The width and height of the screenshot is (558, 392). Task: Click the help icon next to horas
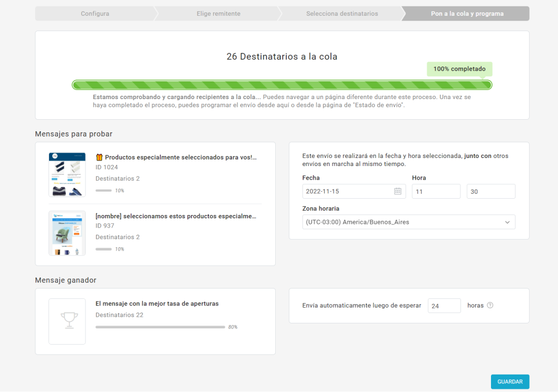coord(490,305)
